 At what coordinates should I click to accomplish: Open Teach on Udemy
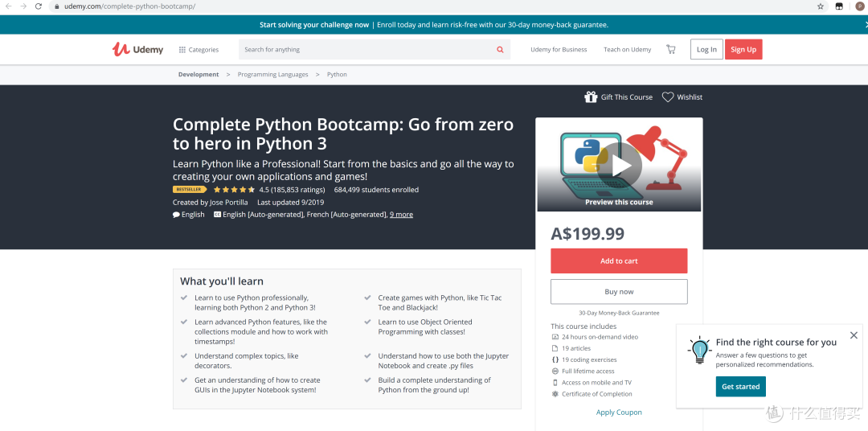[627, 49]
